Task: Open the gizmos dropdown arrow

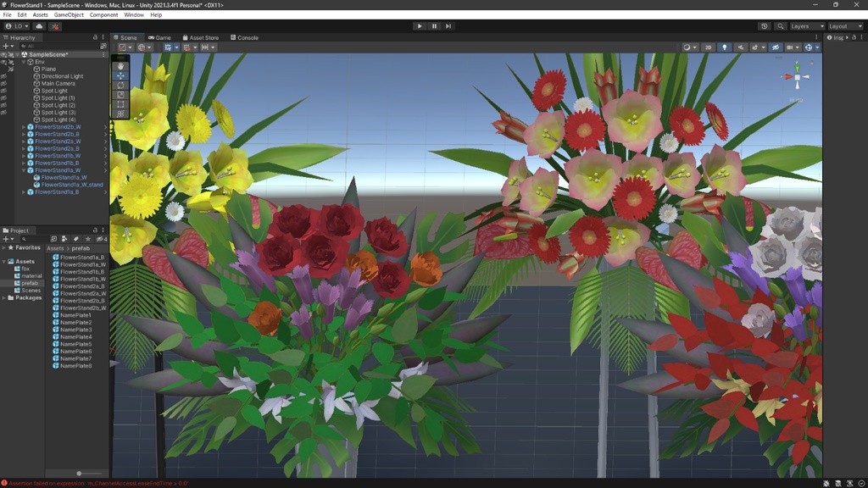Action: (818, 47)
